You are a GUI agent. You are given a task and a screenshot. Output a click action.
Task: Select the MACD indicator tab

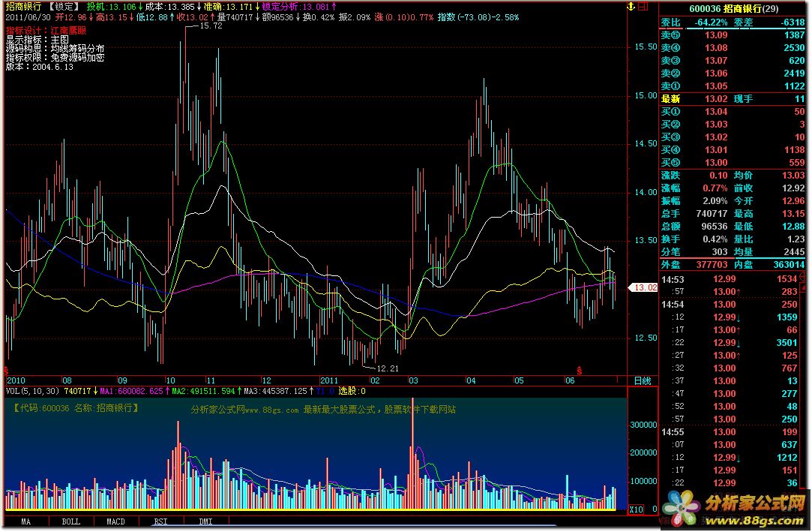point(115,521)
